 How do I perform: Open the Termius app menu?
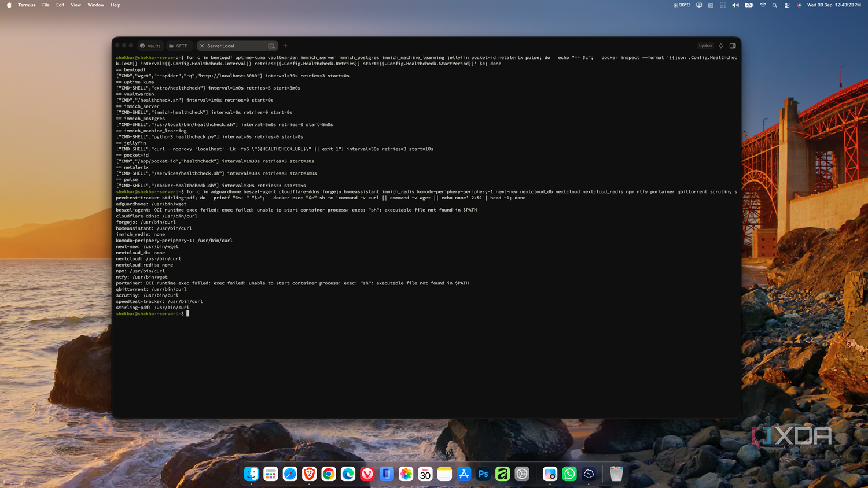[x=27, y=5]
